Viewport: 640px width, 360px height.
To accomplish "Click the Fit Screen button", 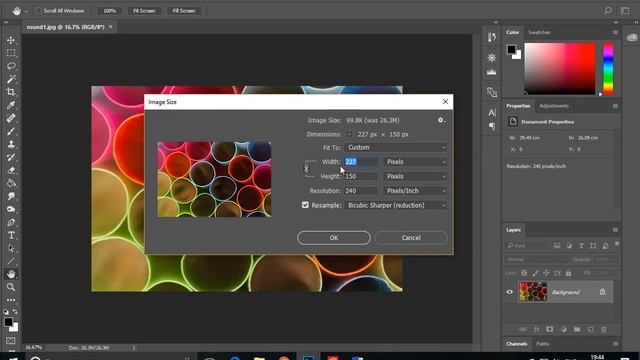I will [x=144, y=11].
